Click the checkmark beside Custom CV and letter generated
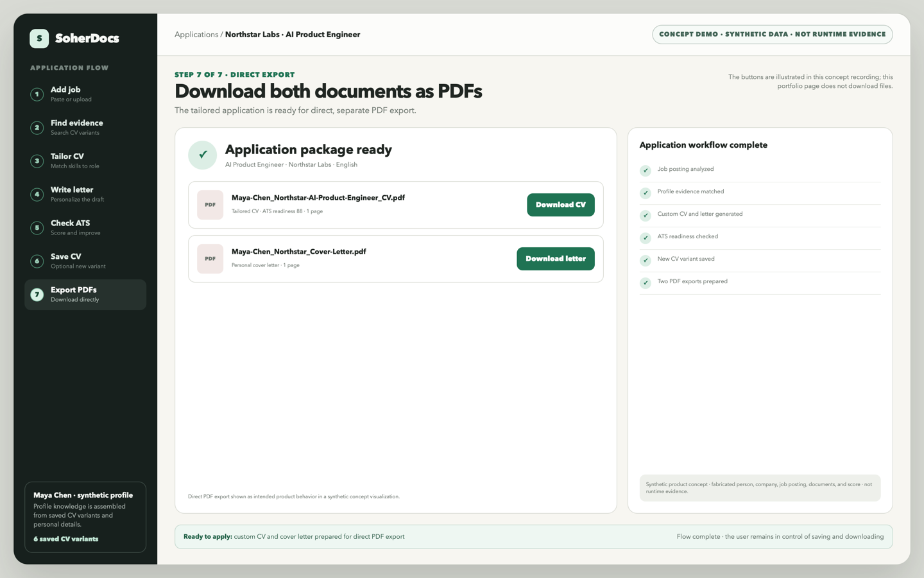This screenshot has width=924, height=578. point(646,215)
